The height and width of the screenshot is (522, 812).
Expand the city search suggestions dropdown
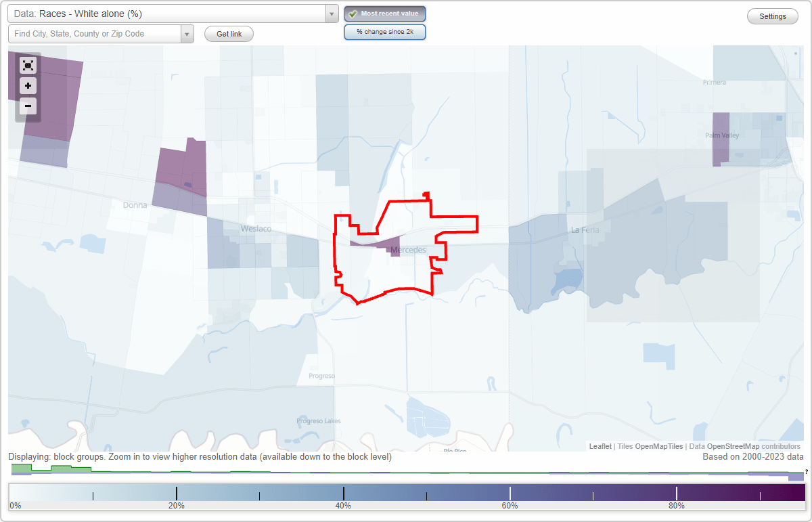pos(187,33)
